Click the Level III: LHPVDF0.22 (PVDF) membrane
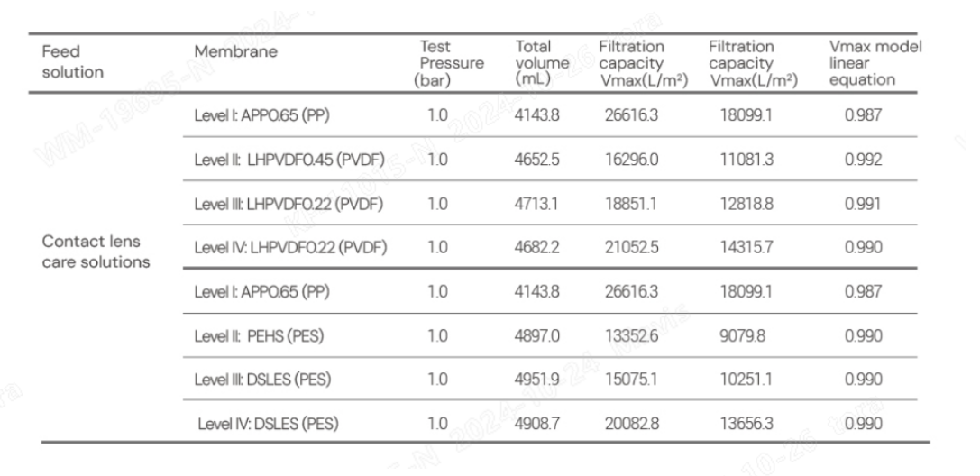Viewport: 980px width, 476px height. (x=289, y=204)
